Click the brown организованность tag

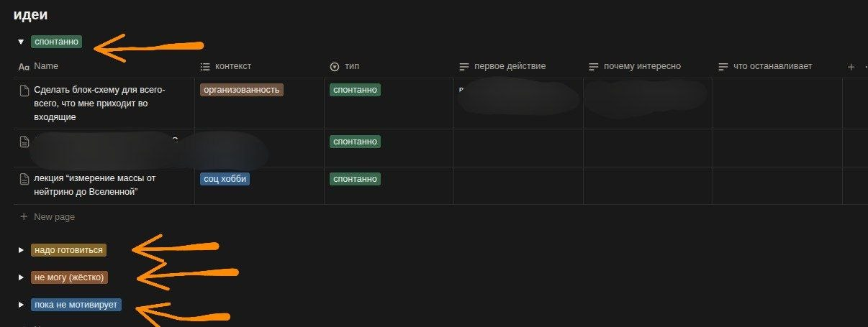tap(242, 91)
